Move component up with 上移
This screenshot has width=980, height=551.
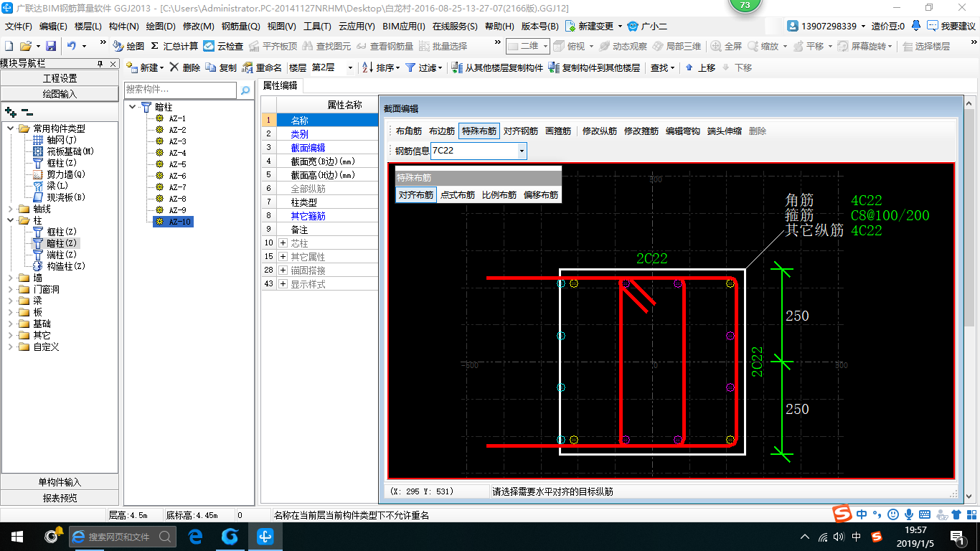point(699,67)
